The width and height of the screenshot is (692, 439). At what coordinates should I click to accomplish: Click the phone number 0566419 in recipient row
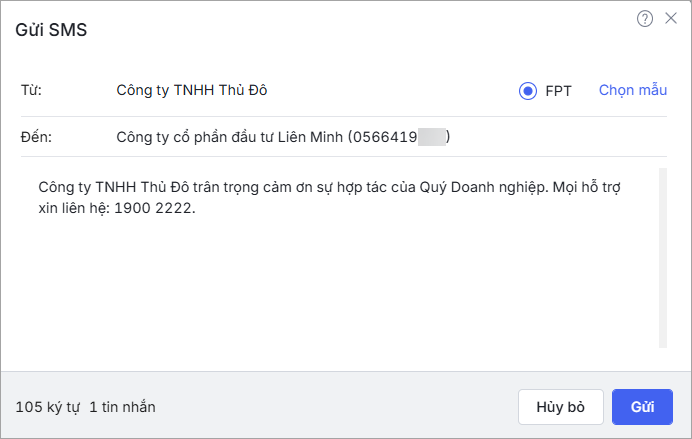point(385,136)
